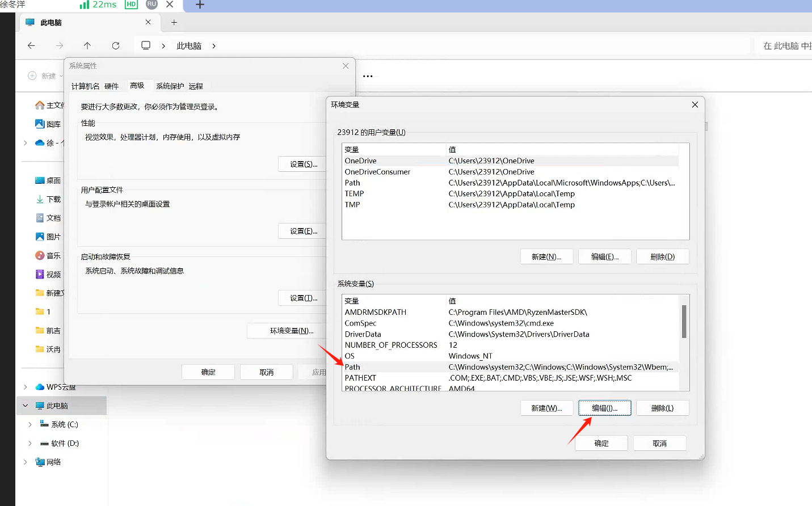Select the OneDrive row in user variables

(511, 161)
